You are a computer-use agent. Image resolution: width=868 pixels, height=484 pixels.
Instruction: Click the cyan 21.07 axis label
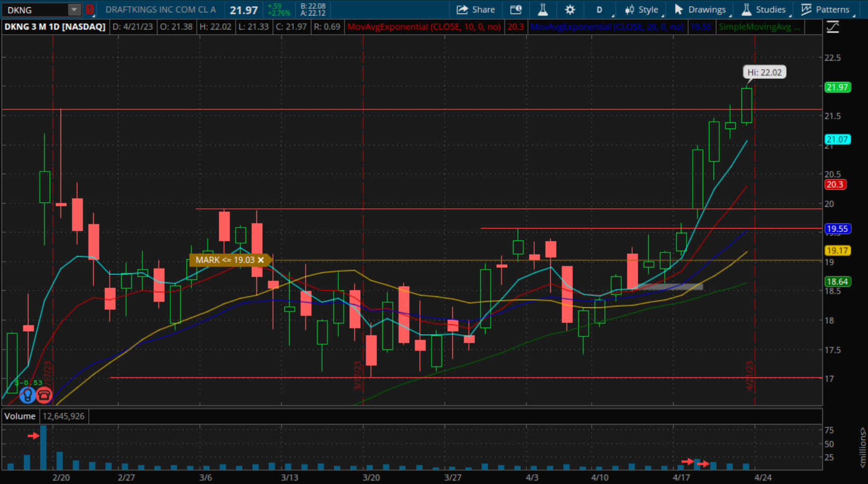click(x=837, y=139)
